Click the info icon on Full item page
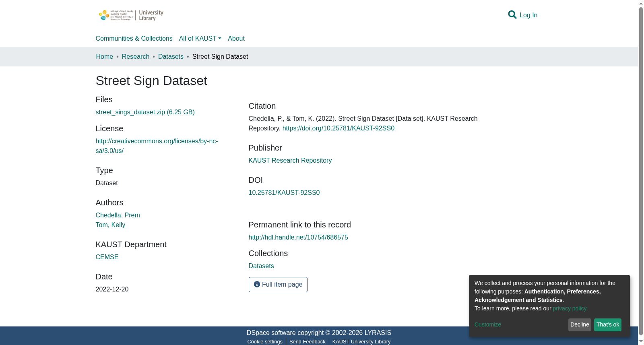The height and width of the screenshot is (345, 644). [257, 284]
